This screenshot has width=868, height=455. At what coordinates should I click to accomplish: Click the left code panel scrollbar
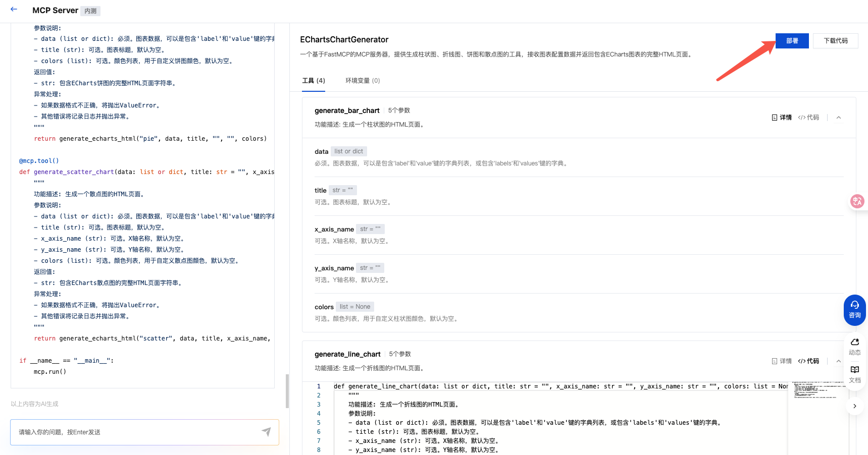[x=287, y=391]
